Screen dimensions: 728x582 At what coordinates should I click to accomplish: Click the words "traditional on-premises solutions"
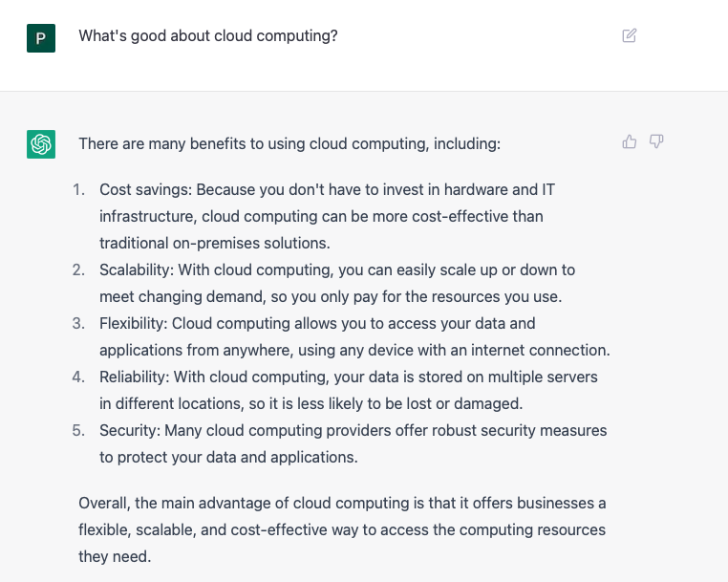[214, 244]
